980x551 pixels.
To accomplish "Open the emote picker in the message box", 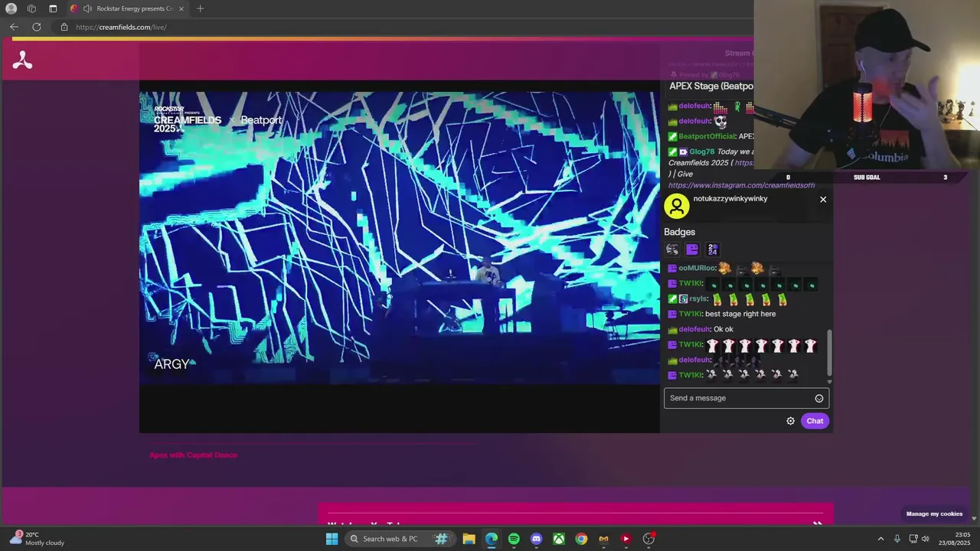I will click(819, 398).
